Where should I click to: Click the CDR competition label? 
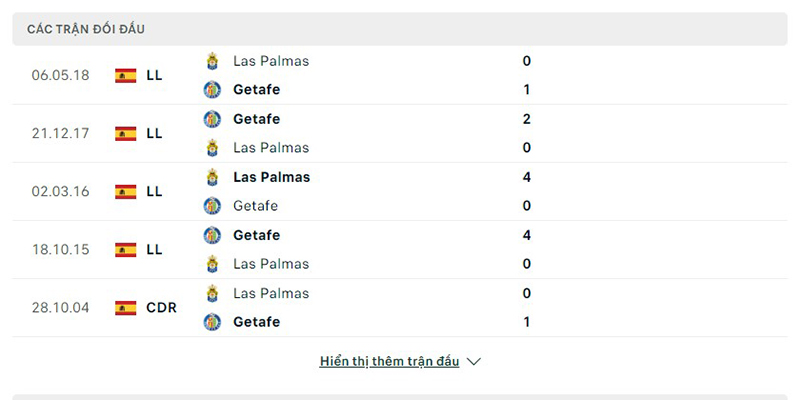161,308
